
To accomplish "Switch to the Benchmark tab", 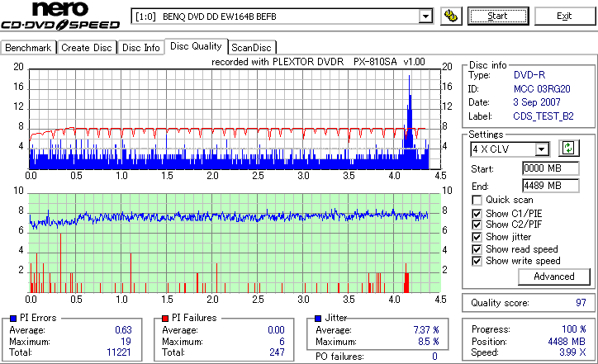I will point(28,48).
